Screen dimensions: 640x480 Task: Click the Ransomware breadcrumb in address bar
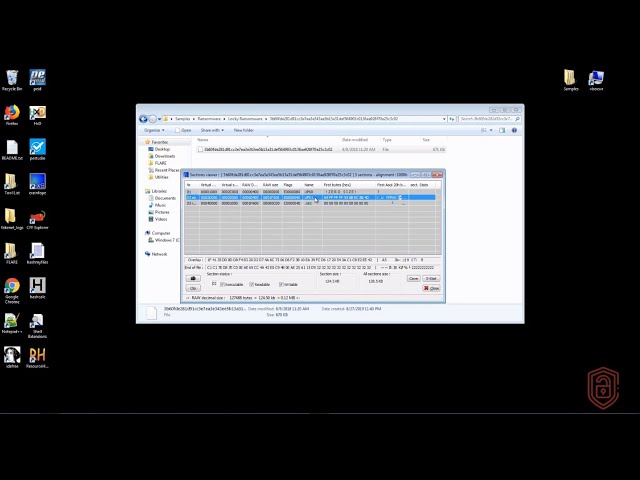[209, 119]
